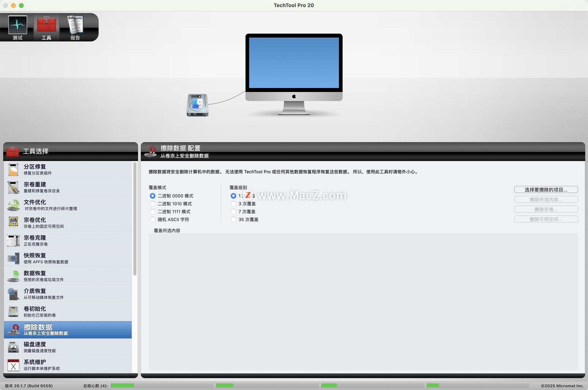Select the Macintosh HD drive icon
Image resolution: width=588 pixels, height=390 pixels.
pyautogui.click(x=198, y=105)
